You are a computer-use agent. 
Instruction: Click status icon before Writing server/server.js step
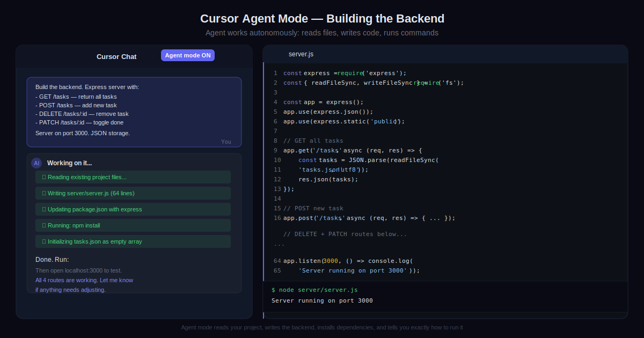[x=44, y=193]
